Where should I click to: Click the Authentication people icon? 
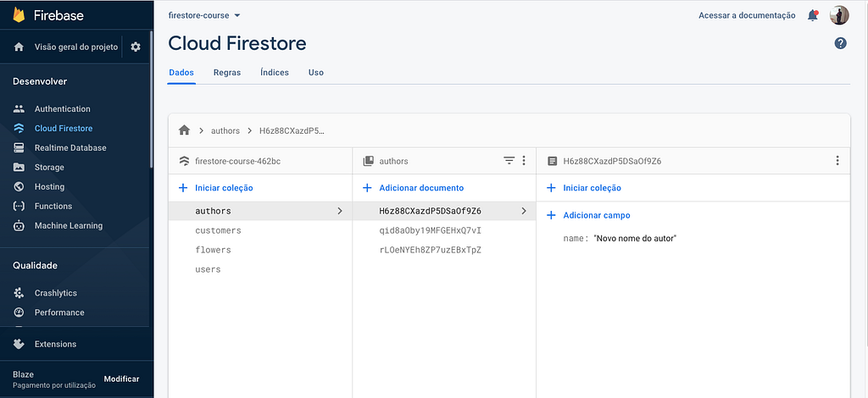coord(19,109)
